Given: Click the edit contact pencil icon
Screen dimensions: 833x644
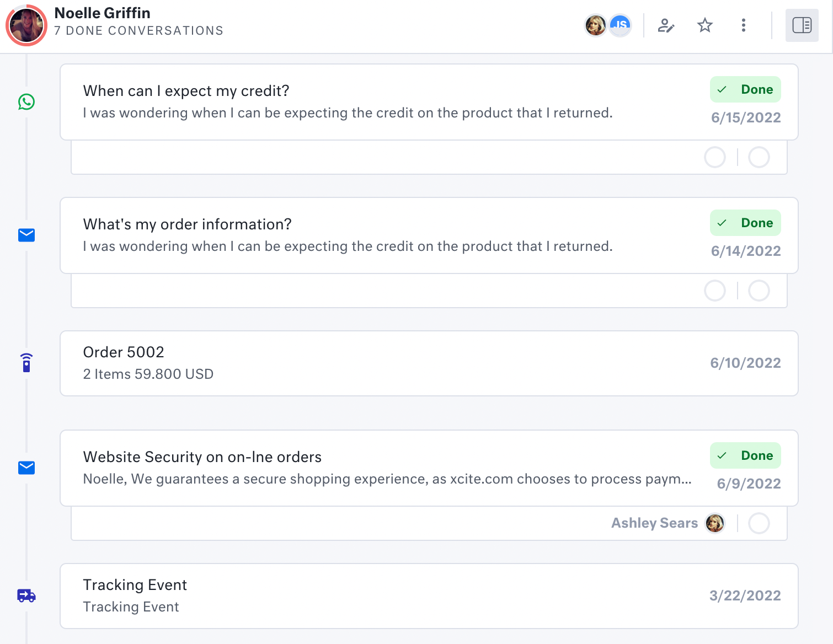Looking at the screenshot, I should [666, 25].
